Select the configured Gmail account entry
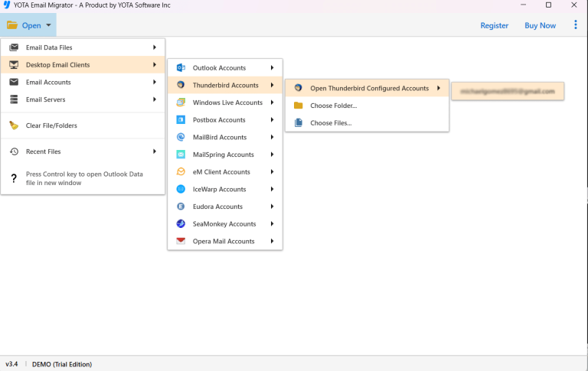The height and width of the screenshot is (371, 588). [x=508, y=91]
